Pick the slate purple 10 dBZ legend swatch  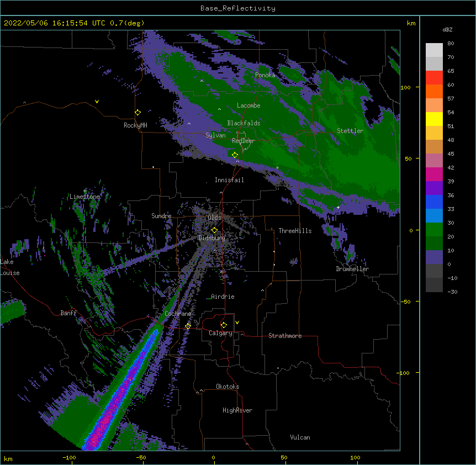[434, 257]
